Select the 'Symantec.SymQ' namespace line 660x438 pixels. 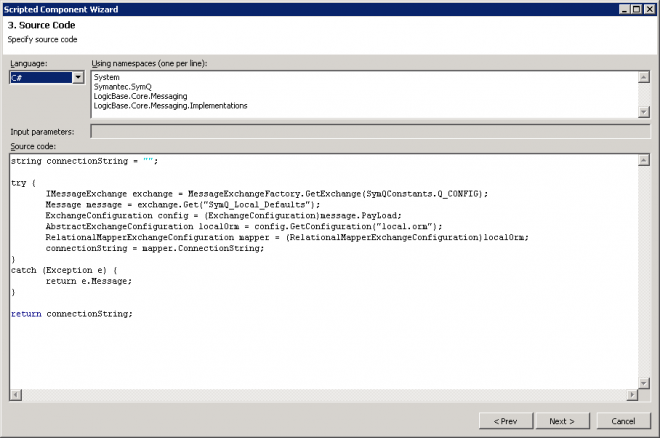click(122, 87)
